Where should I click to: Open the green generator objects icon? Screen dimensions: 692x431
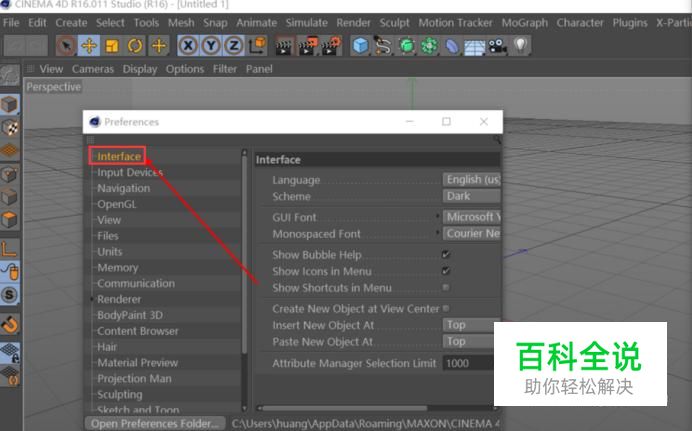(406, 45)
